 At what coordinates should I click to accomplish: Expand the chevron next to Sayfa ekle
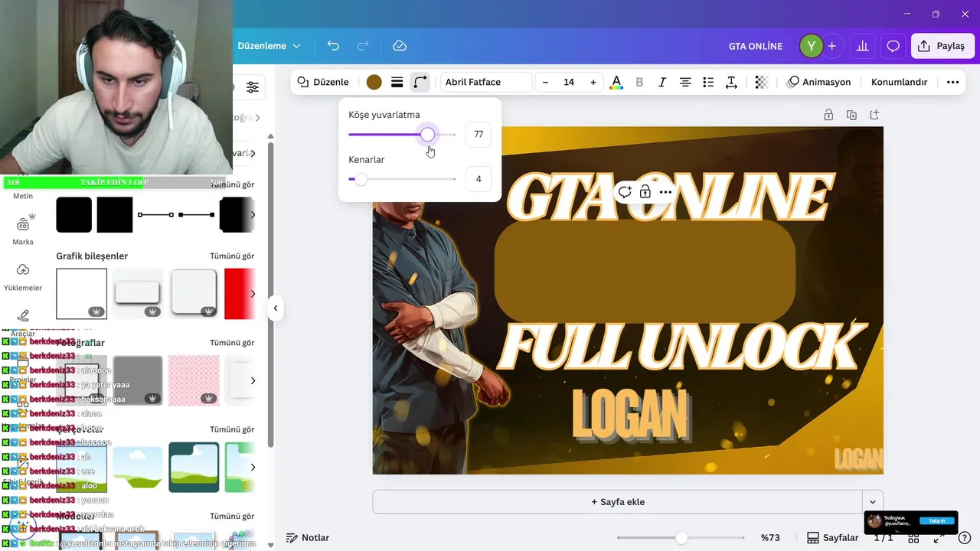873,502
